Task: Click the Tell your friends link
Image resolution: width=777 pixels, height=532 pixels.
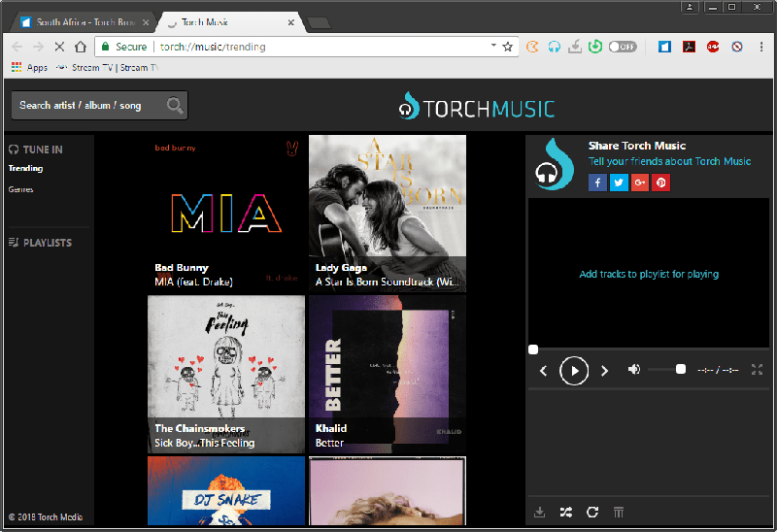Action: (x=669, y=161)
